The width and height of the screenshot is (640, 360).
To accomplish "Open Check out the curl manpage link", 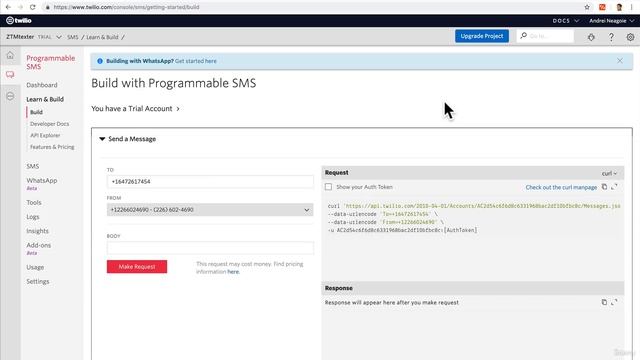I will coord(561,187).
